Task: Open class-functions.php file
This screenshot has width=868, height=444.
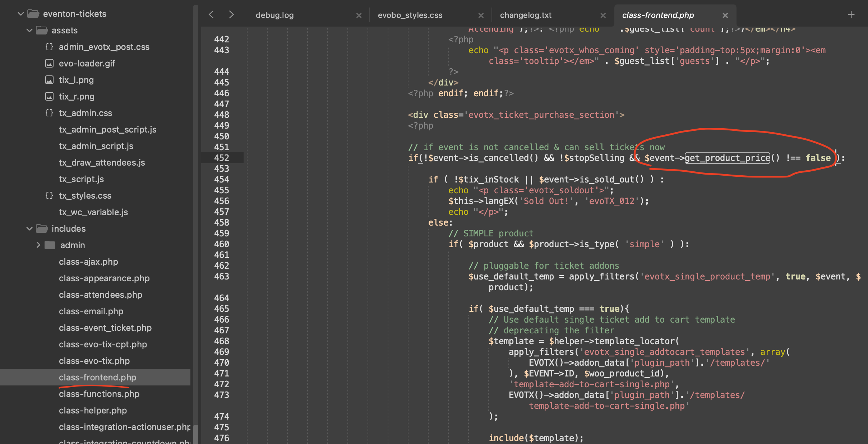Action: pos(99,394)
